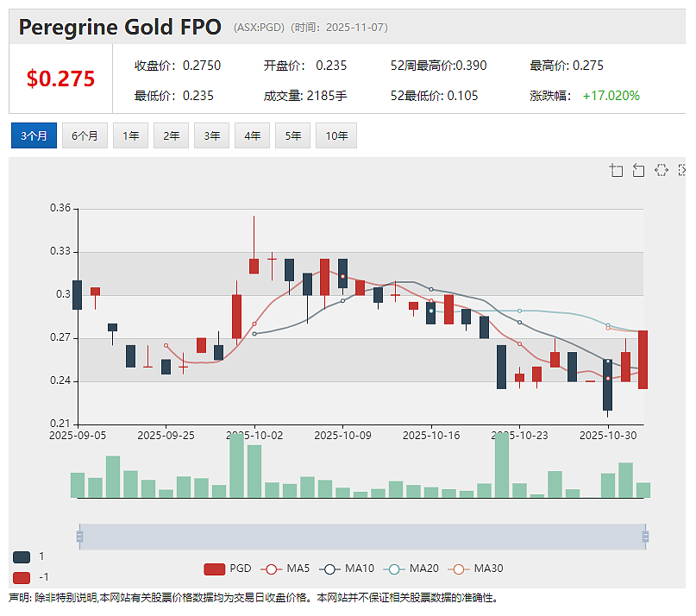Screen dimensions: 696x616
Task: Click the 收盘价: 0.2750 field
Action: 178,66
